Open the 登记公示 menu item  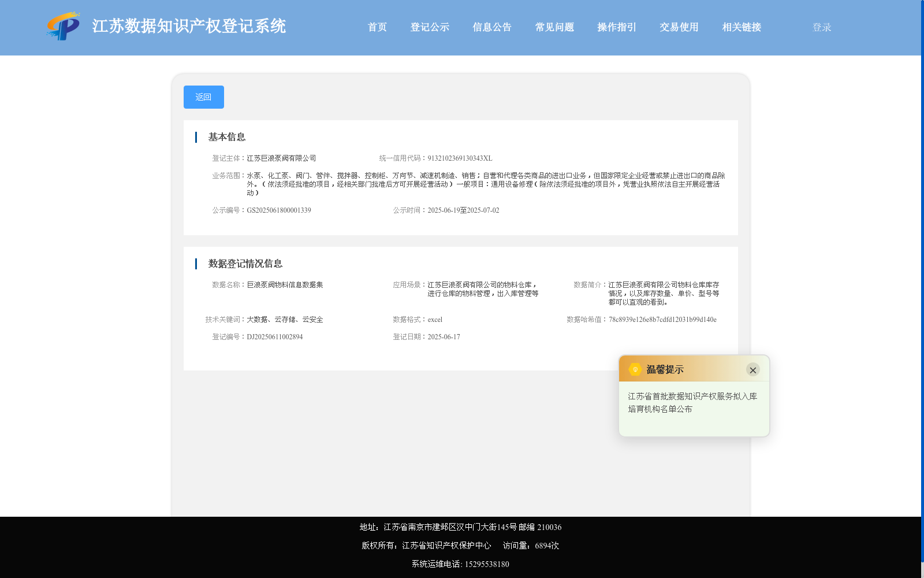click(x=430, y=27)
